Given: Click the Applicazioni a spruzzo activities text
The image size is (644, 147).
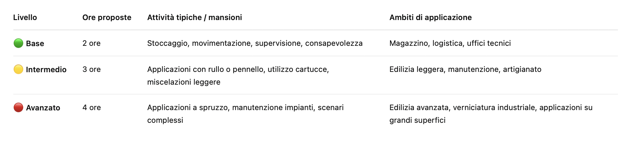Looking at the screenshot, I should click(245, 108).
